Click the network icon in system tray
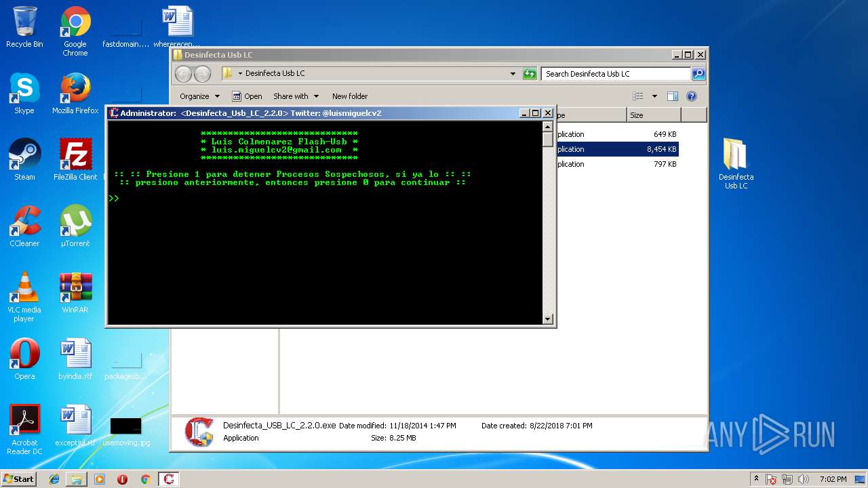This screenshot has height=488, width=868. pyautogui.click(x=788, y=479)
